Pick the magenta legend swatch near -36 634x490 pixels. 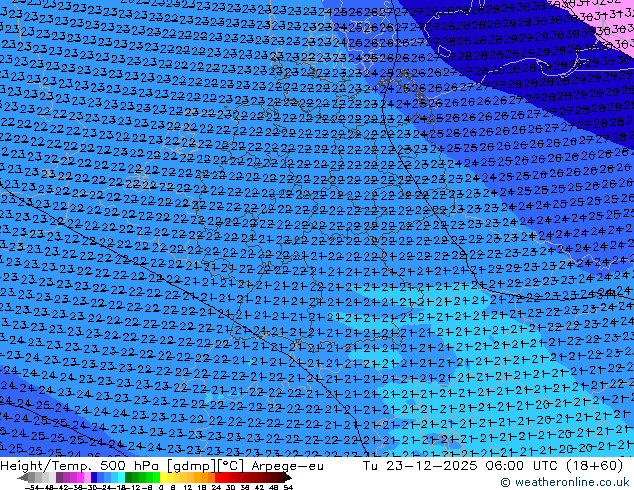click(80, 477)
